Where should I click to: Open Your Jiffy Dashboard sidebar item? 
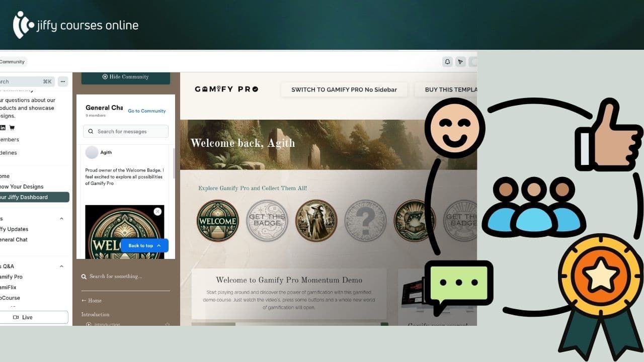pyautogui.click(x=34, y=197)
